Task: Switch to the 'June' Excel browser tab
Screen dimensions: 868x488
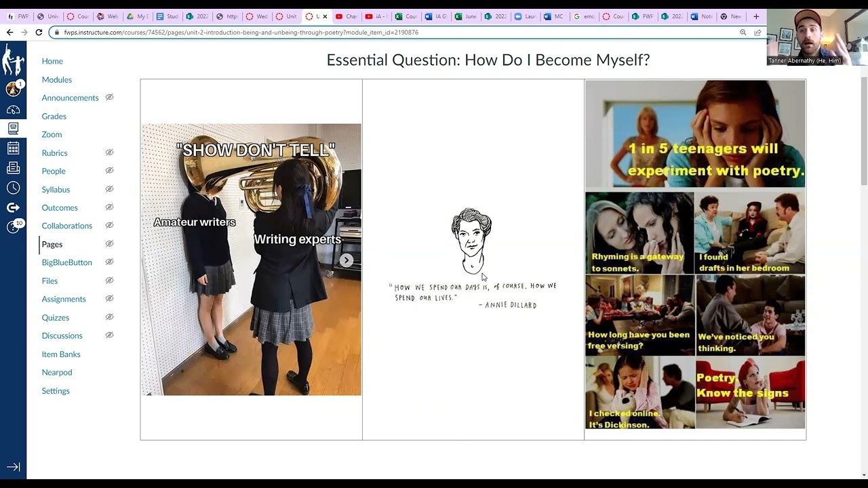Action: click(x=466, y=16)
